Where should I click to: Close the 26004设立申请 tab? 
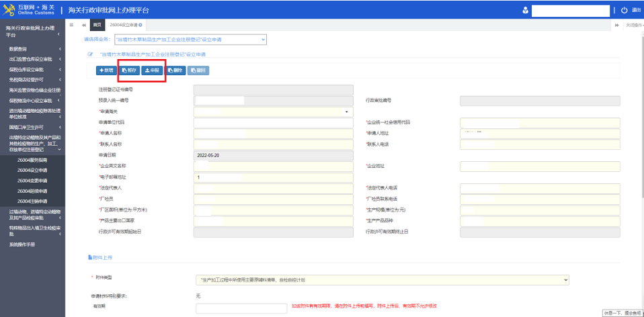click(x=140, y=25)
